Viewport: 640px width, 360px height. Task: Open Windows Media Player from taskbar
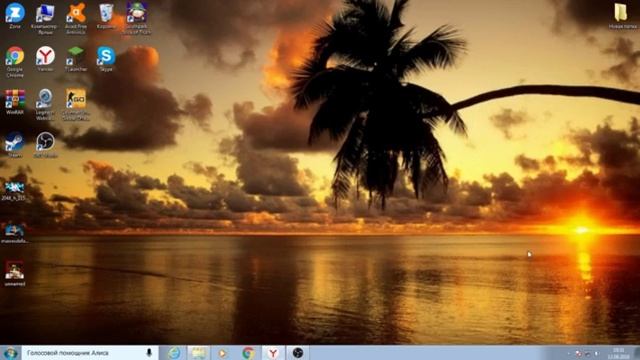tap(222, 353)
